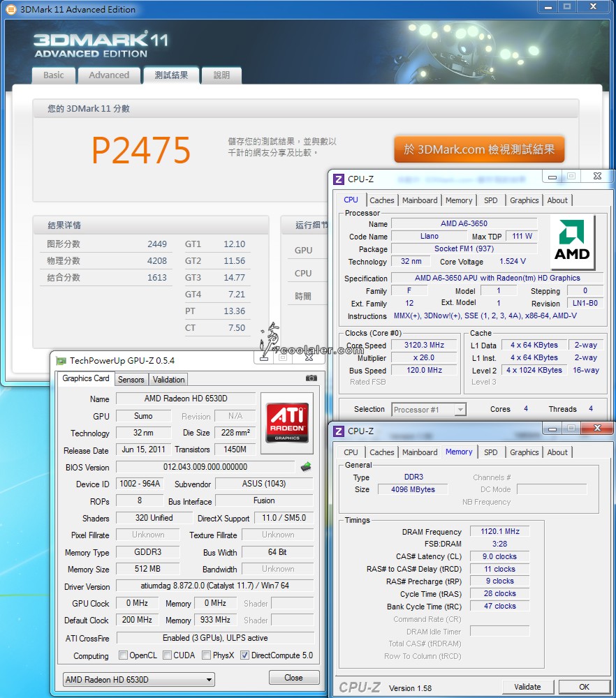The height and width of the screenshot is (698, 616).
Task: Enable the OpenCL checkbox
Action: tap(124, 655)
